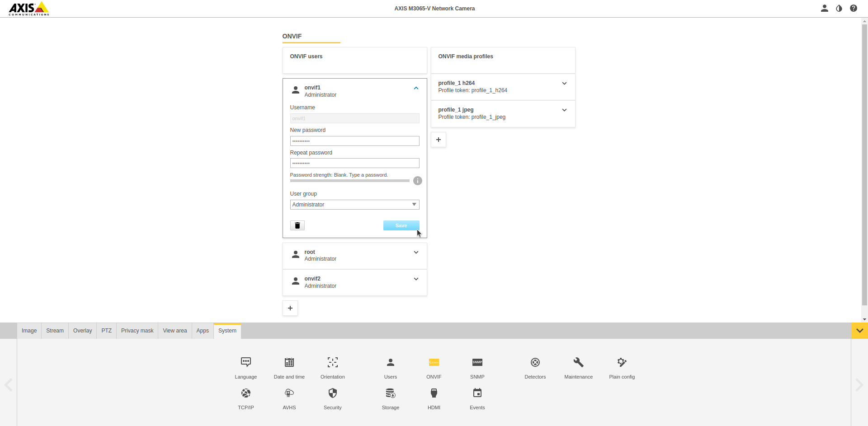Open the User group dropdown
Image resolution: width=868 pixels, height=426 pixels.
[x=354, y=205]
